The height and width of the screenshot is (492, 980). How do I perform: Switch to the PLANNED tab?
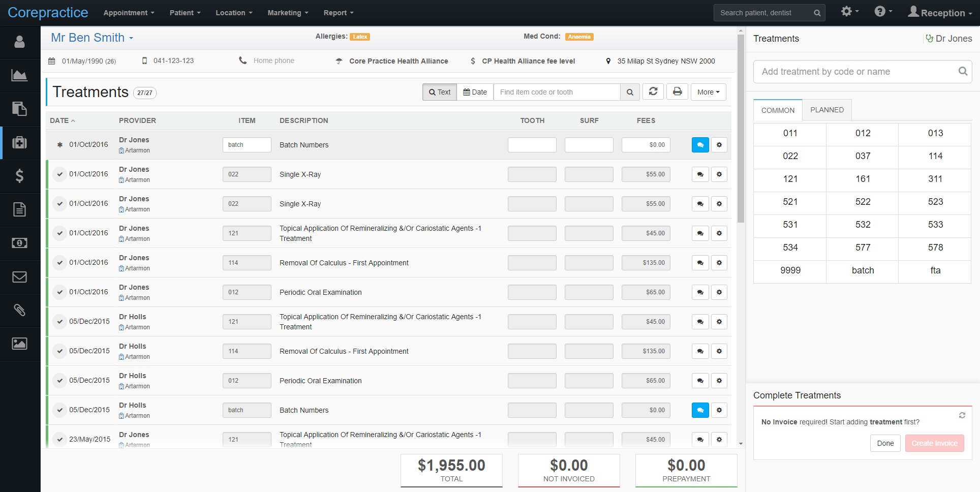pyautogui.click(x=826, y=110)
